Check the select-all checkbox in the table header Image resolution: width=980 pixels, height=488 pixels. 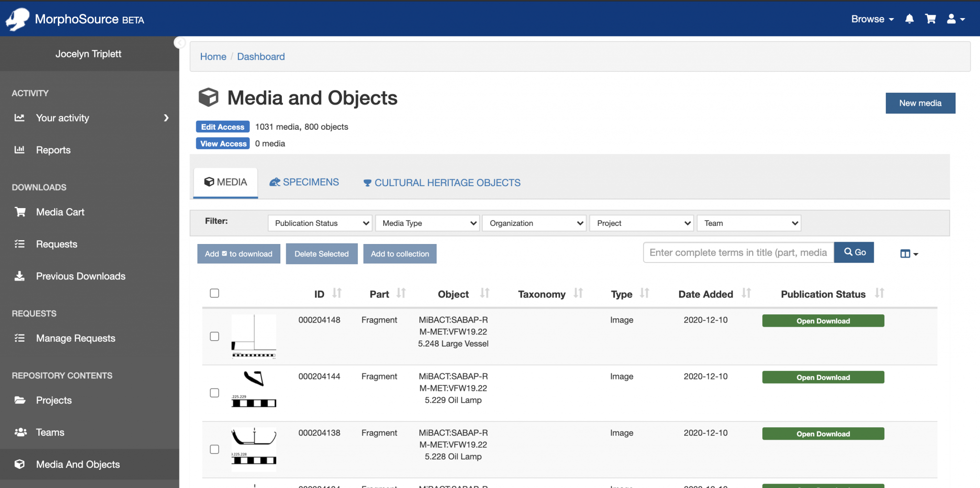point(214,293)
